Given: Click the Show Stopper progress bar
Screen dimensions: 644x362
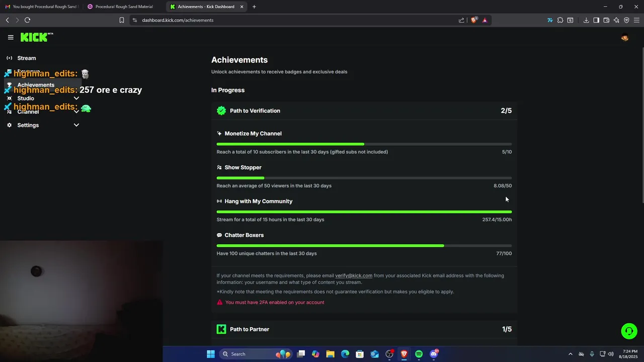Looking at the screenshot, I should (x=364, y=178).
